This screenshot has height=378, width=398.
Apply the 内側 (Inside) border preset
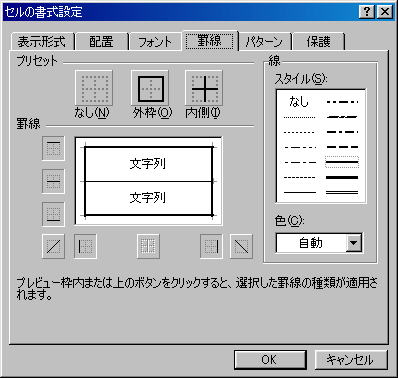[204, 88]
